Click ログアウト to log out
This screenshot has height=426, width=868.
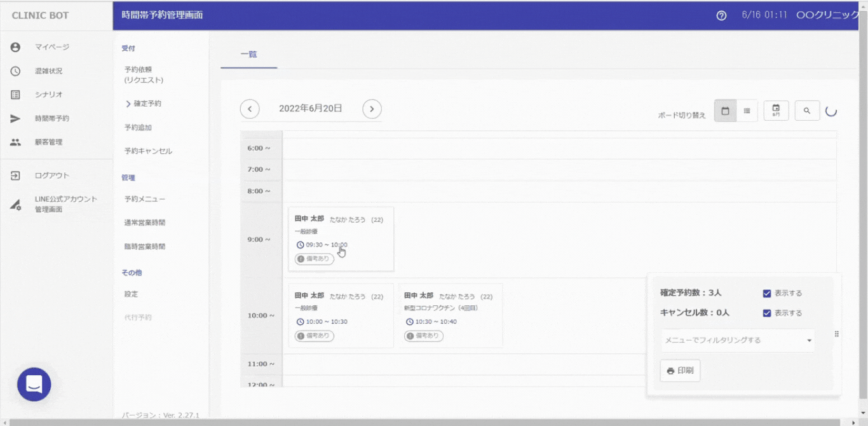pyautogui.click(x=51, y=175)
